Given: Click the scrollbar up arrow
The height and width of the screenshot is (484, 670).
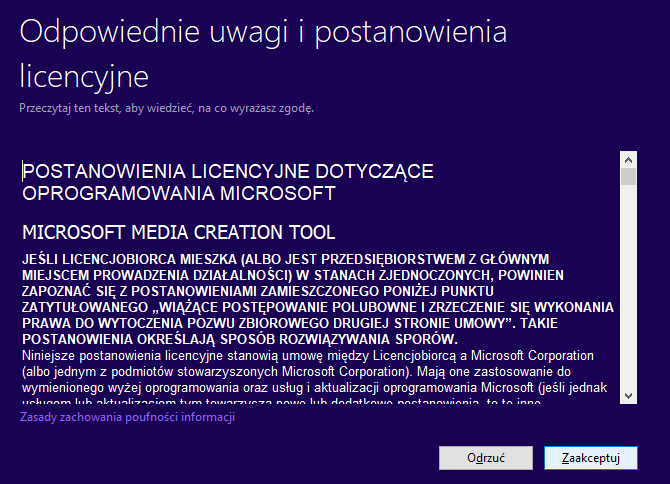Looking at the screenshot, I should point(628,160).
